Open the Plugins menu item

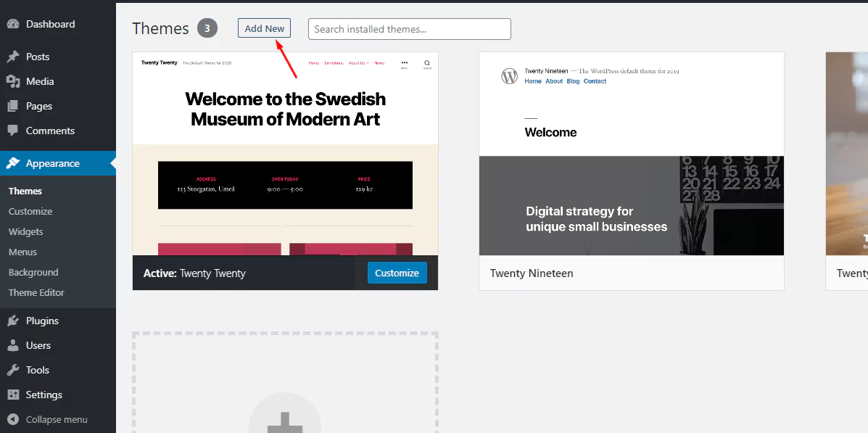tap(58, 321)
